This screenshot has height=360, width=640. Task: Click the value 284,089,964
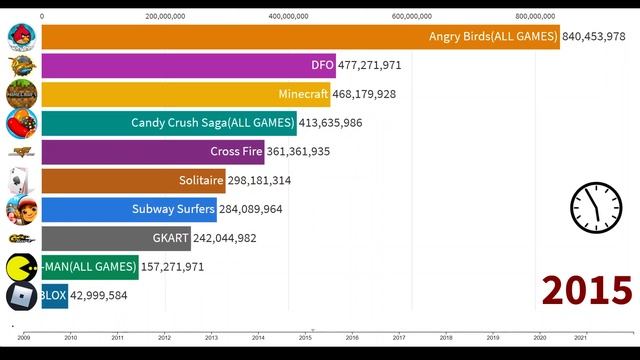(x=251, y=209)
